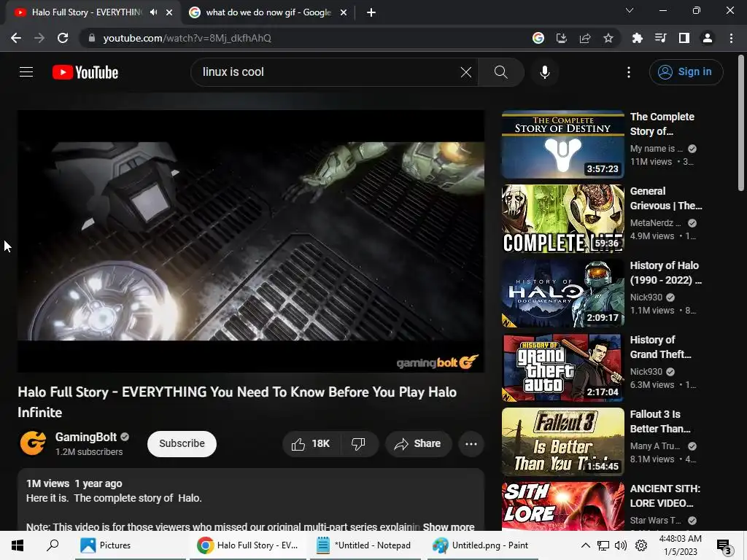Viewport: 747px width, 560px height.
Task: Open media controls in Chrome toolbar
Action: pos(660,38)
